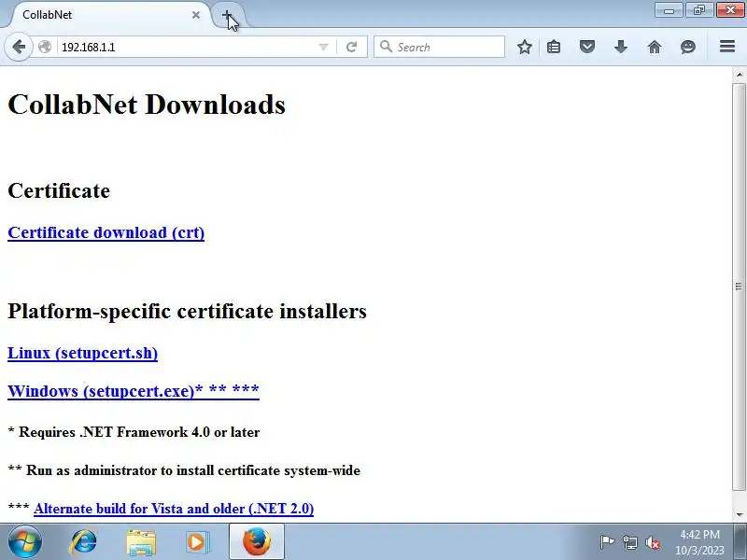The image size is (747, 560).
Task: Open Alternate build for Vista and older link
Action: 174,509
